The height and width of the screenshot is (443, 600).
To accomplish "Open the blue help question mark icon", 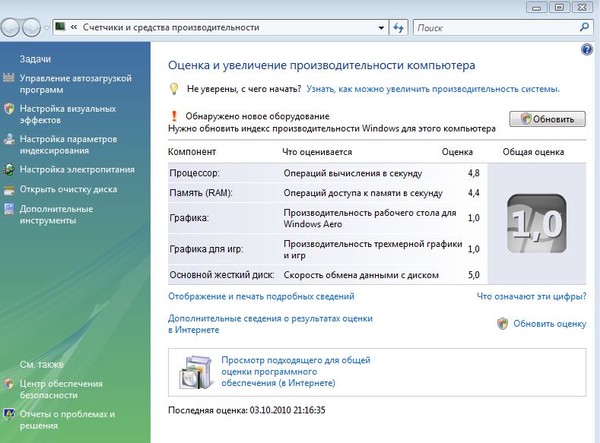I will pos(587,49).
